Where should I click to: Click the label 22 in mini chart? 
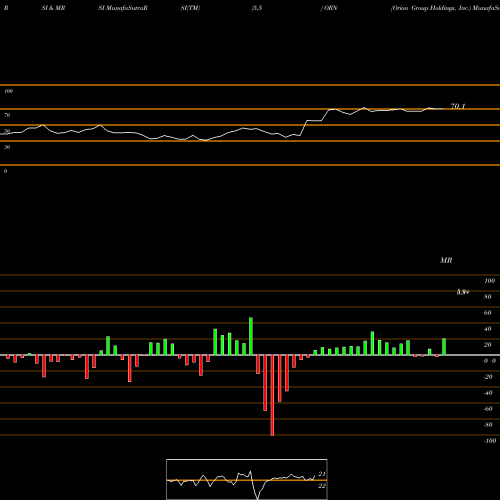pos(322,486)
